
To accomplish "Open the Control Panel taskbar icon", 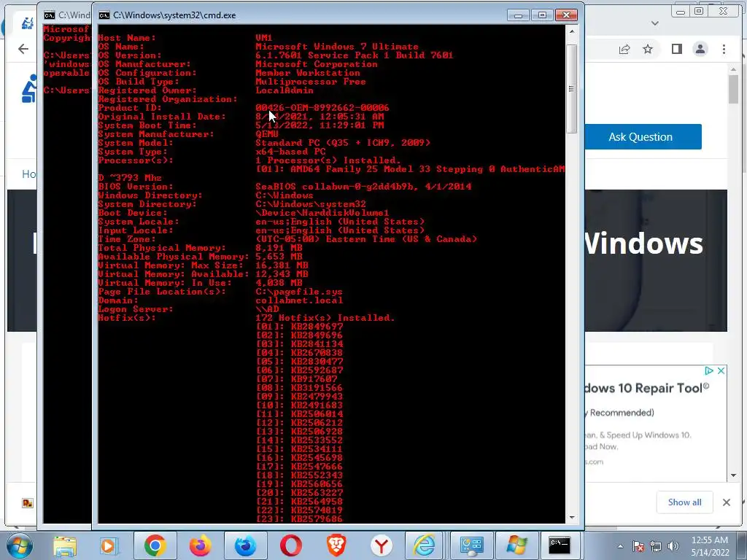I will click(x=471, y=545).
